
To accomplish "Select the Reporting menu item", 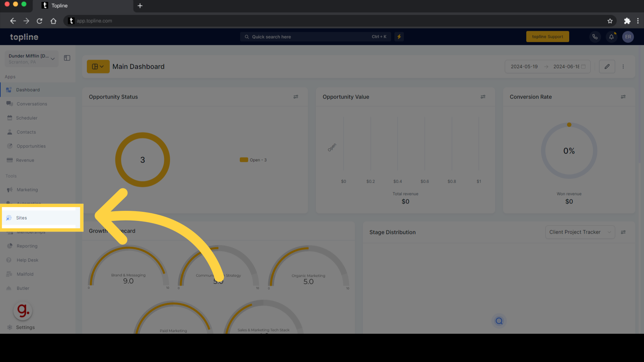I will (x=26, y=245).
